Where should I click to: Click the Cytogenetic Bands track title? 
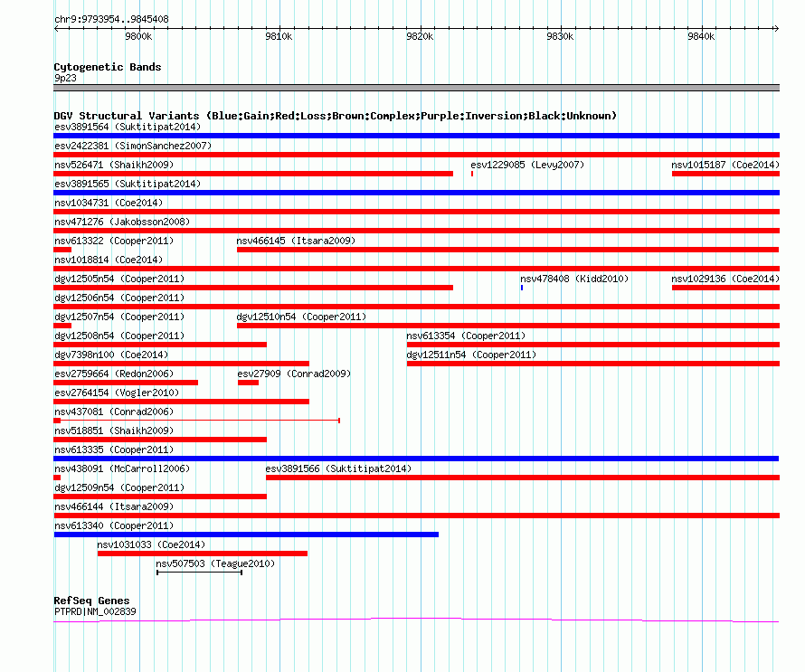[108, 67]
